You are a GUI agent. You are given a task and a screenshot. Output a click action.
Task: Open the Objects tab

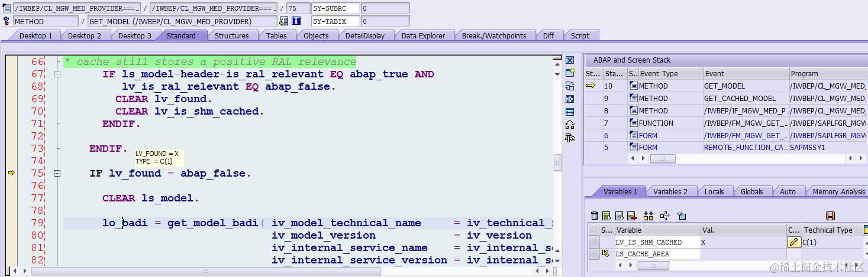tap(316, 35)
